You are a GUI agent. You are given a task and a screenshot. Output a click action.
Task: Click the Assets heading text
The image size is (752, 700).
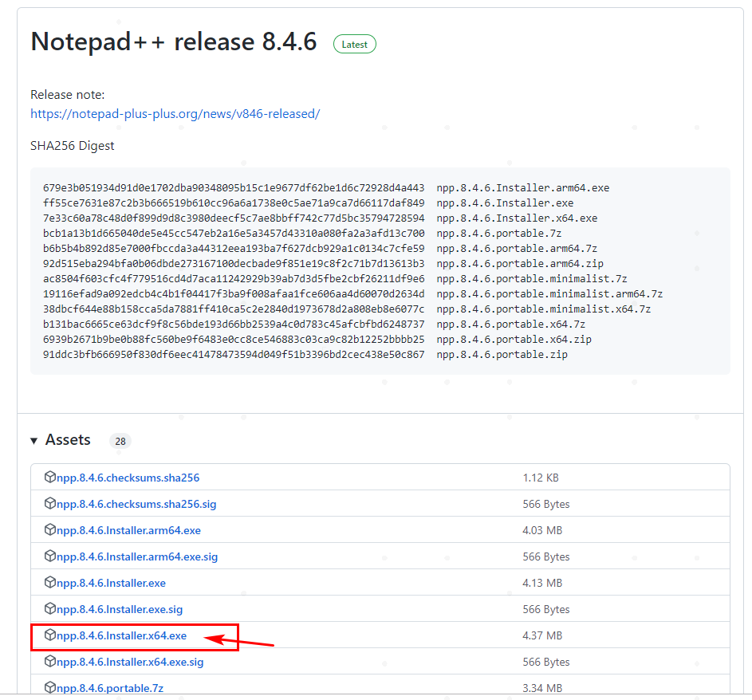click(x=68, y=440)
